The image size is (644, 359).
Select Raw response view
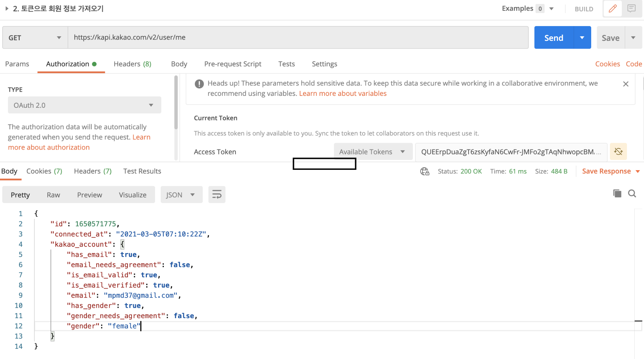click(53, 195)
